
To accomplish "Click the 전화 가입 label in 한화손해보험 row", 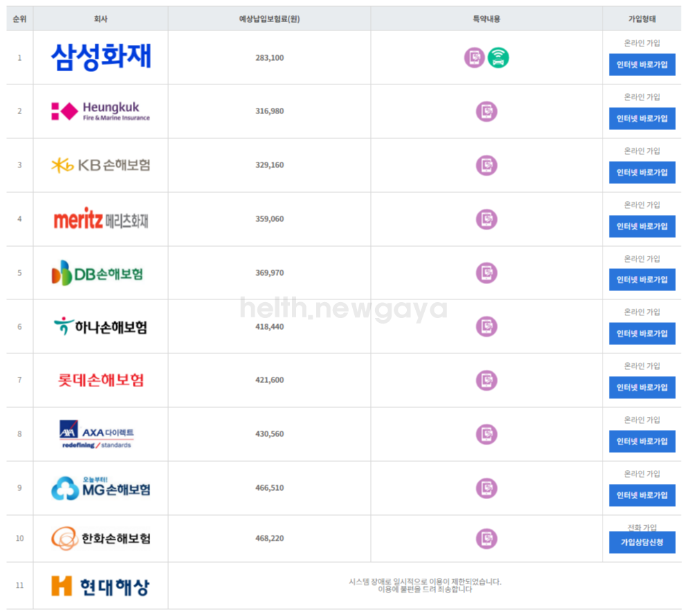I will tap(642, 528).
